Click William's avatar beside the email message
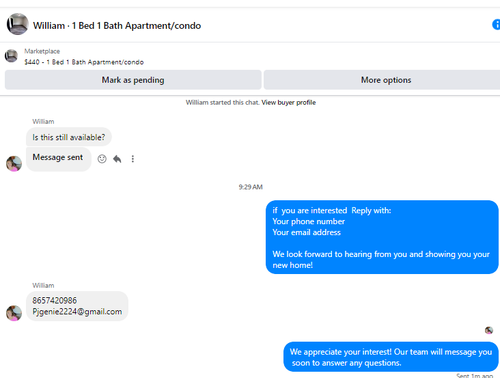Viewport: 500px width, 378px height. 14,313
